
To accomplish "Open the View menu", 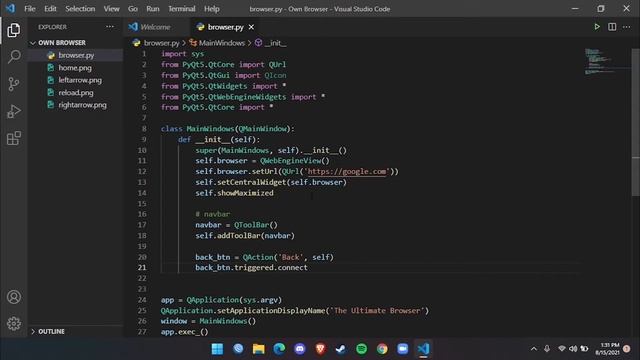I will pyautogui.click(x=111, y=9).
